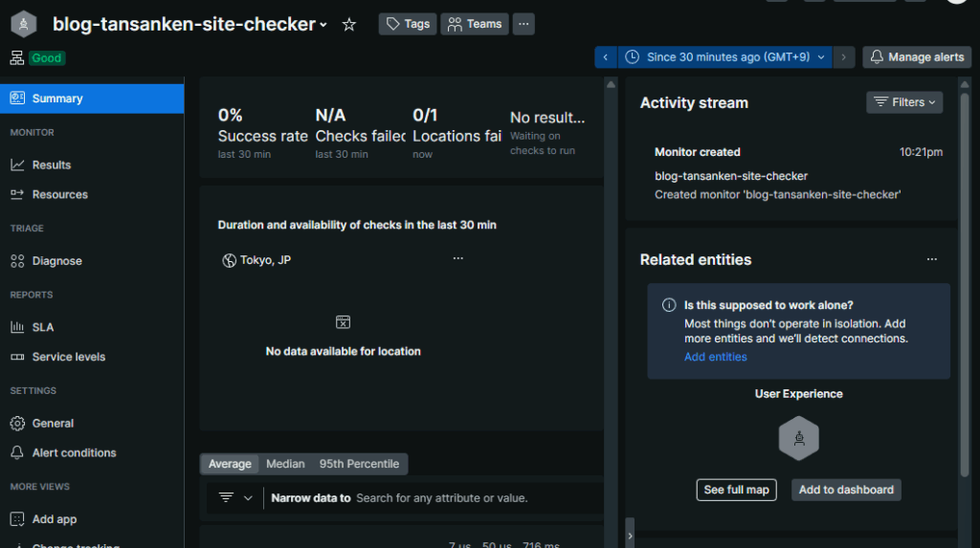This screenshot has width=980, height=548.
Task: Go to the previous time range
Action: (x=606, y=56)
